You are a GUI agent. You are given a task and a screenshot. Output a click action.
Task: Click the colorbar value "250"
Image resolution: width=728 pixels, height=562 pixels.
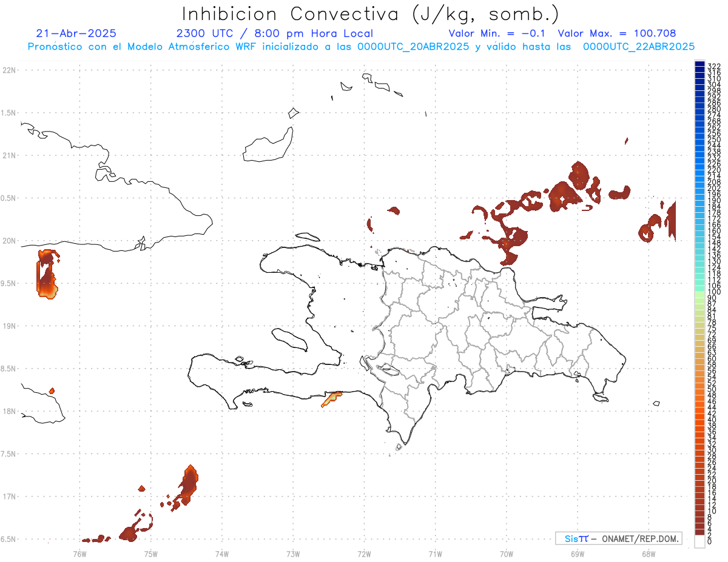[713, 139]
